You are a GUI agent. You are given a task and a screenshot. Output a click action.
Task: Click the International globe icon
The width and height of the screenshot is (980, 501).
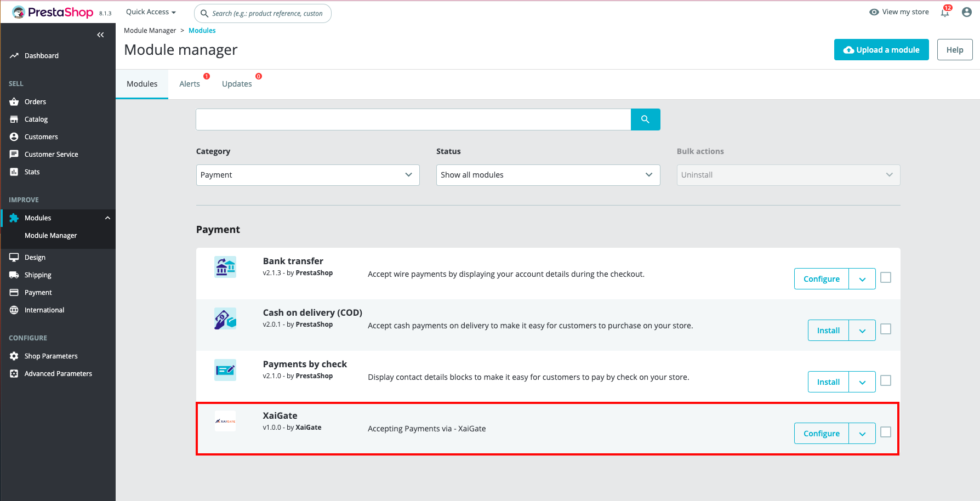pyautogui.click(x=14, y=310)
